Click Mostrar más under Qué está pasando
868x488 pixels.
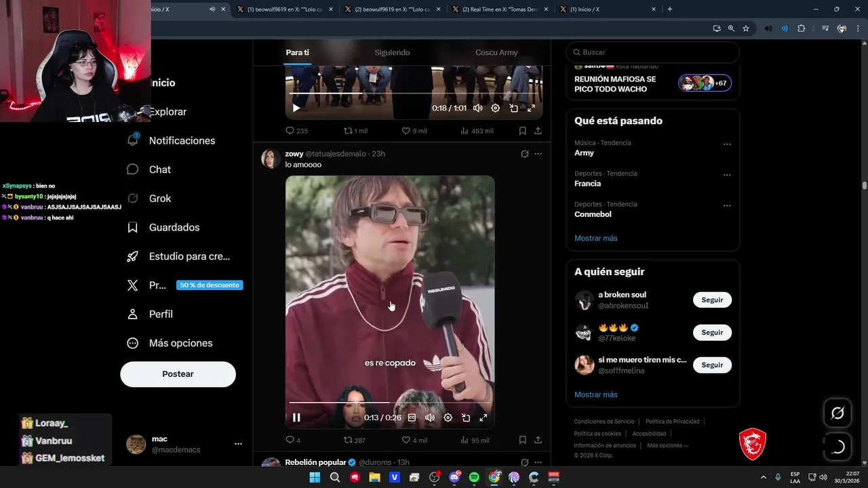(x=595, y=238)
